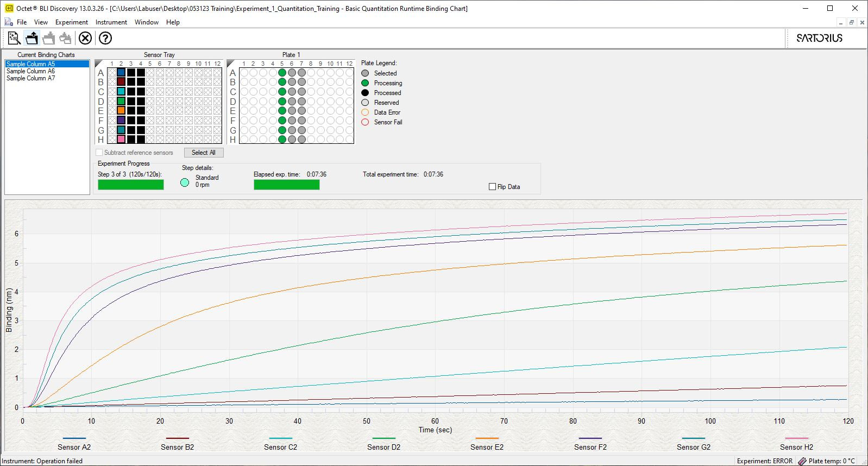This screenshot has width=868, height=466.
Task: Select the purple sensor F2 in tray
Action: point(121,120)
